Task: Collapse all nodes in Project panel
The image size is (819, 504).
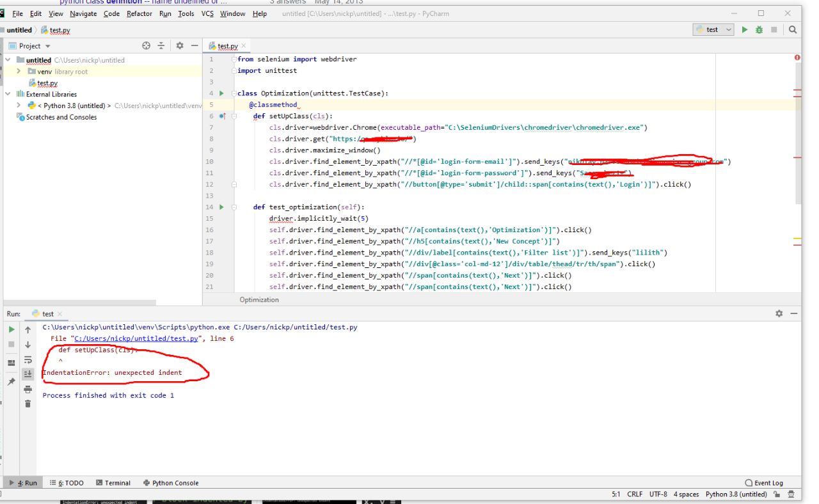Action: (161, 45)
